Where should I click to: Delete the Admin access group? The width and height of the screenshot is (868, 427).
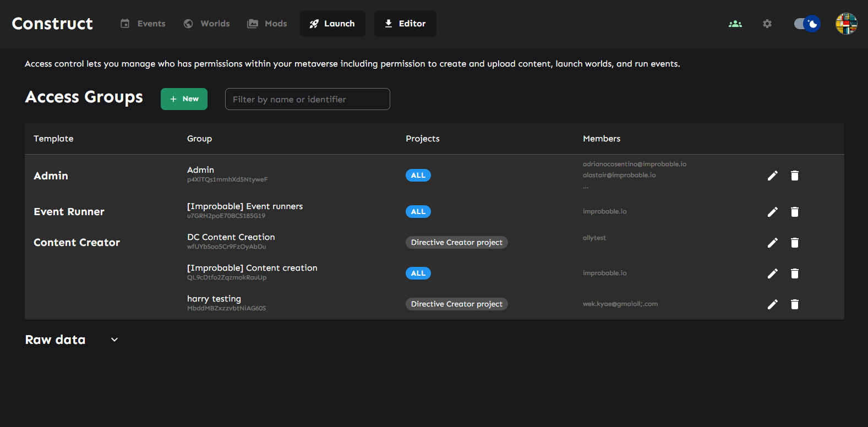coord(794,176)
